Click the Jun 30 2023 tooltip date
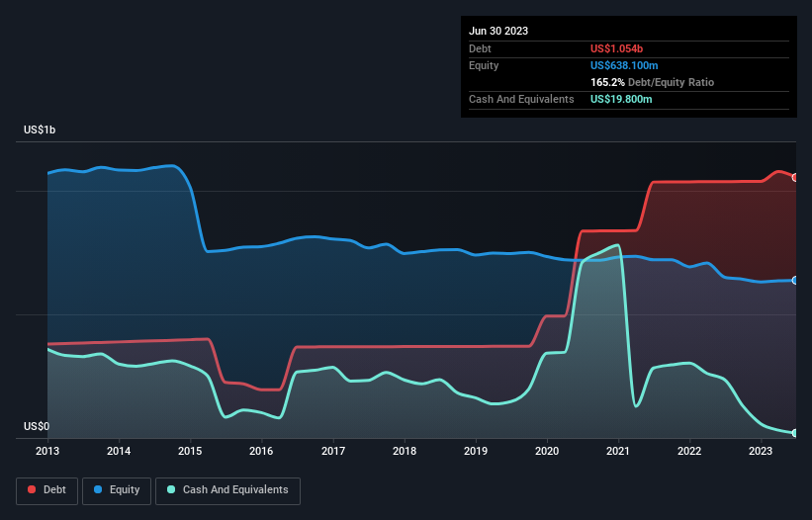This screenshot has height=520, width=812. 498,31
